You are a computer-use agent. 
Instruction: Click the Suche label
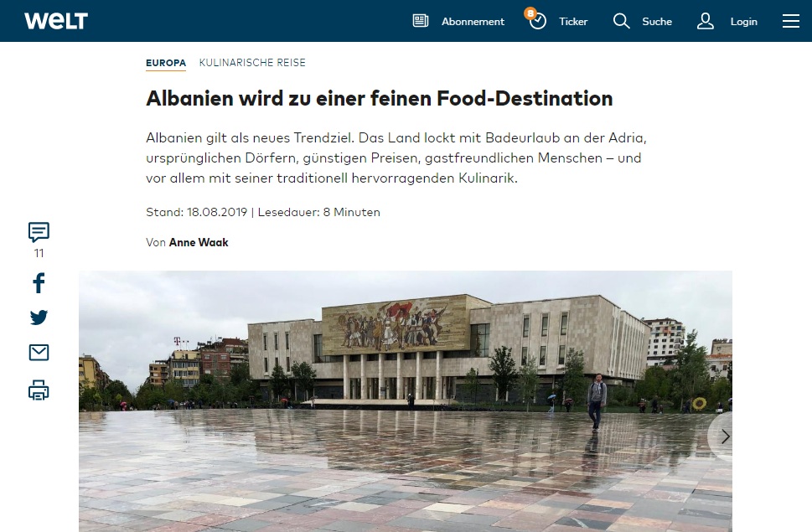pos(657,21)
